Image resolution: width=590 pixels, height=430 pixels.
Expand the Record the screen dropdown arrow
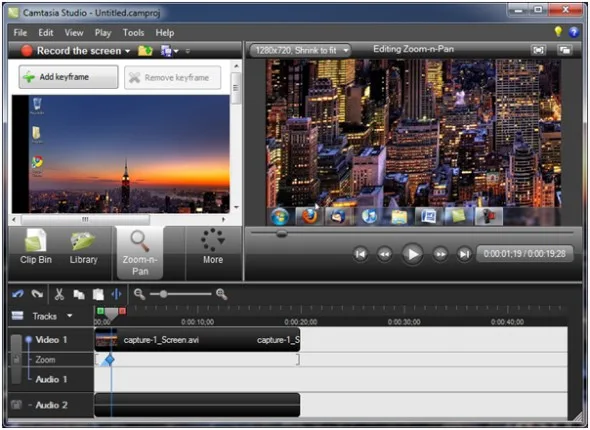(128, 51)
